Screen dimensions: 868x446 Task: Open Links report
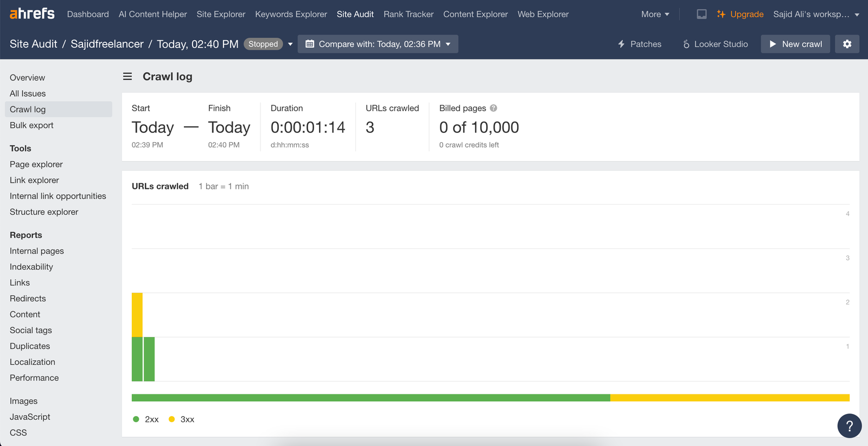point(20,282)
